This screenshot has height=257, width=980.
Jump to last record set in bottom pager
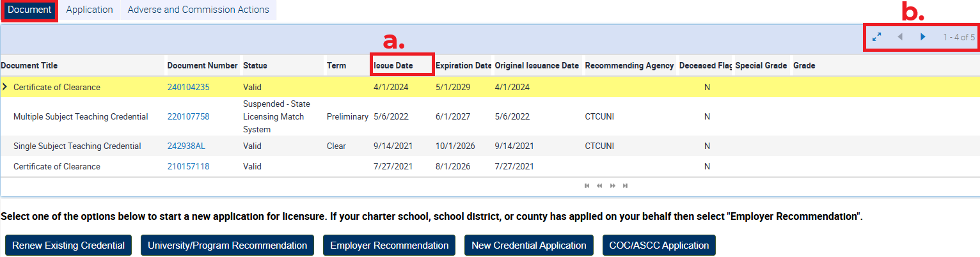(x=625, y=186)
